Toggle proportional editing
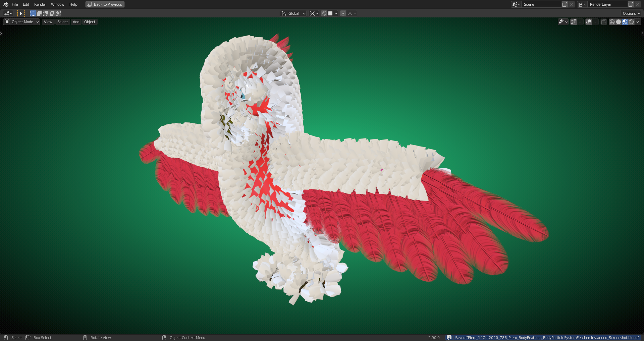Image resolution: width=644 pixels, height=341 pixels. pyautogui.click(x=343, y=13)
